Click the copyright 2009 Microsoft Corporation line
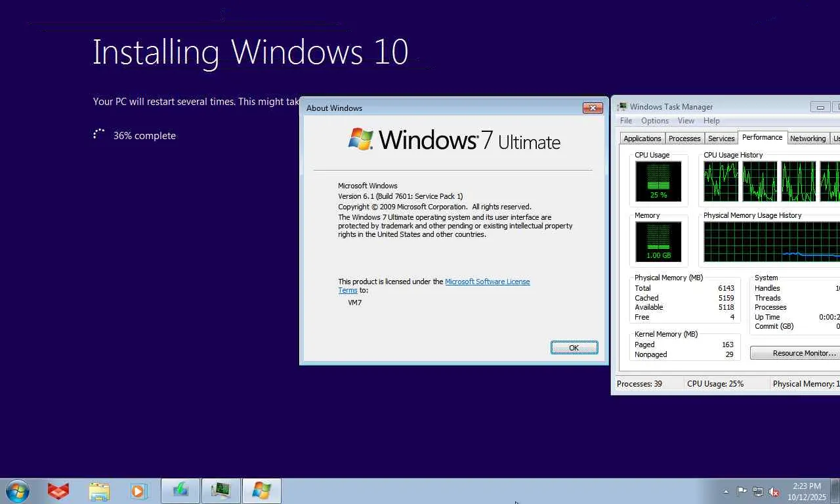This screenshot has height=504, width=840. coord(434,207)
